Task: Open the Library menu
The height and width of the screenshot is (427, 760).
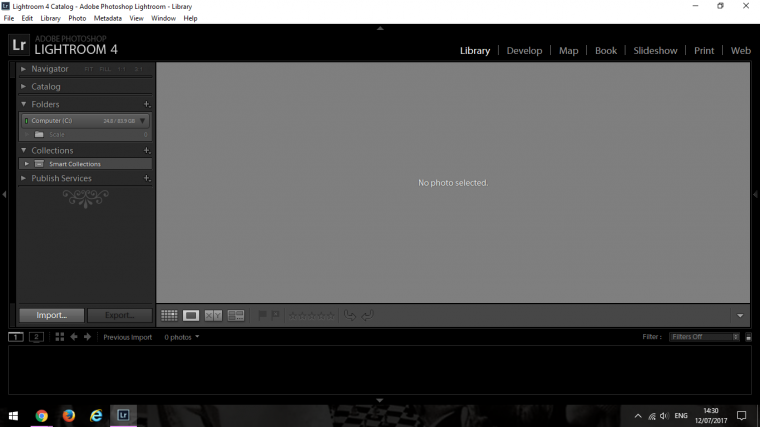Action: coord(50,18)
